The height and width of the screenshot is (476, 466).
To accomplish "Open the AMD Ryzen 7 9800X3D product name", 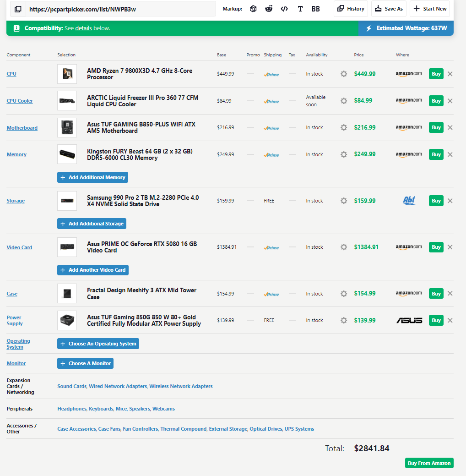I will pos(140,74).
